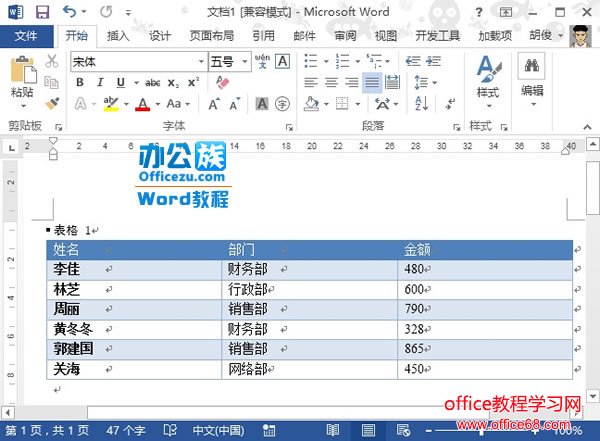Undo the last action
This screenshot has height=441, width=600.
tap(69, 12)
